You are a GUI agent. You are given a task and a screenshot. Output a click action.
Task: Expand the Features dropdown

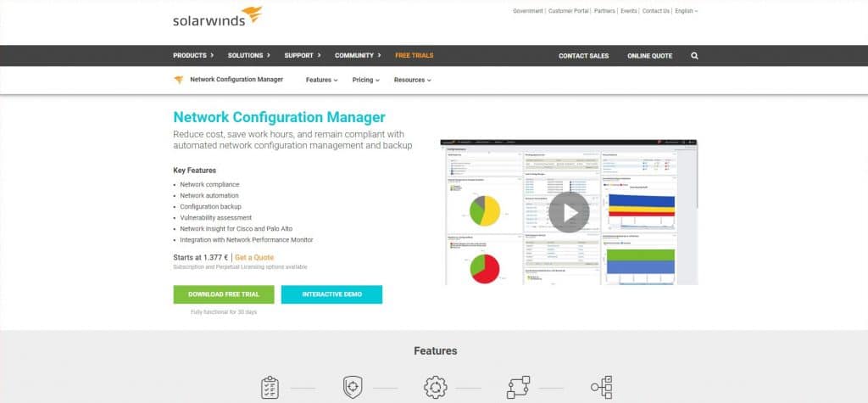pyautogui.click(x=321, y=80)
